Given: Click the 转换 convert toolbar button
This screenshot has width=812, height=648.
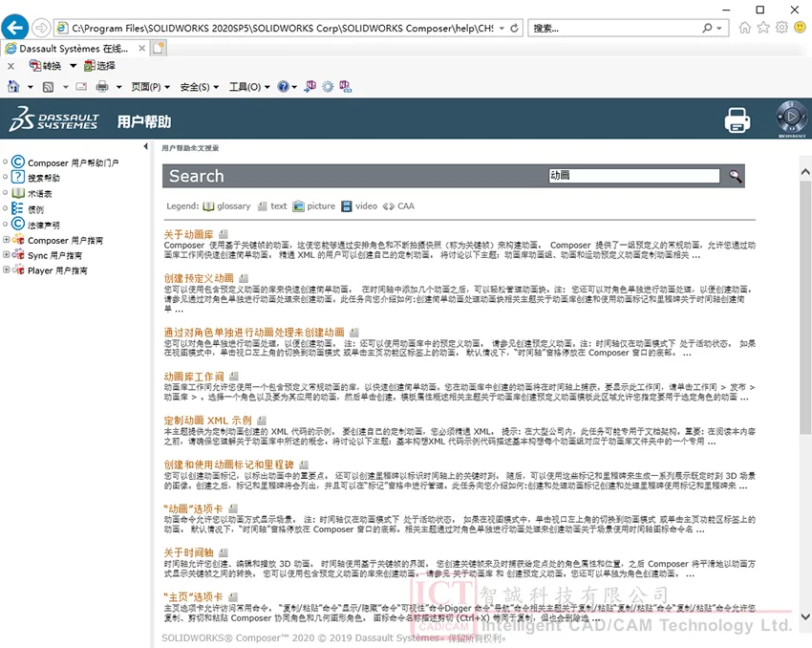Looking at the screenshot, I should pos(46,66).
